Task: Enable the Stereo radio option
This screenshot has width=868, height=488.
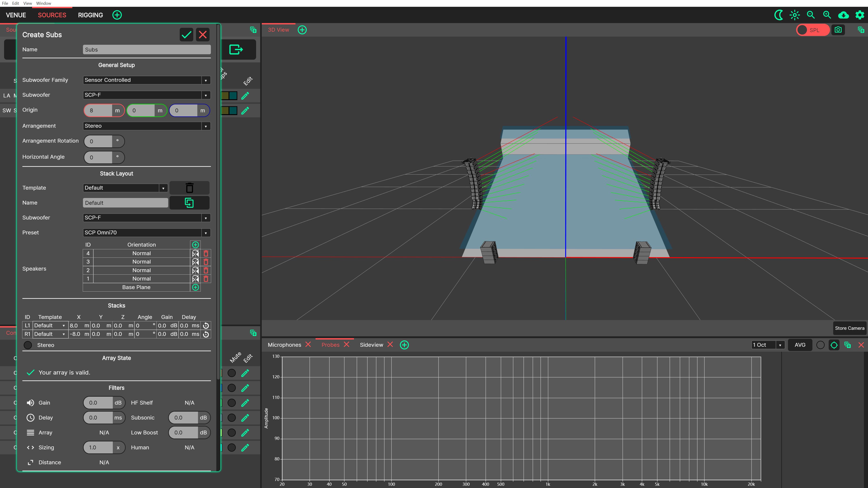Action: [x=28, y=345]
